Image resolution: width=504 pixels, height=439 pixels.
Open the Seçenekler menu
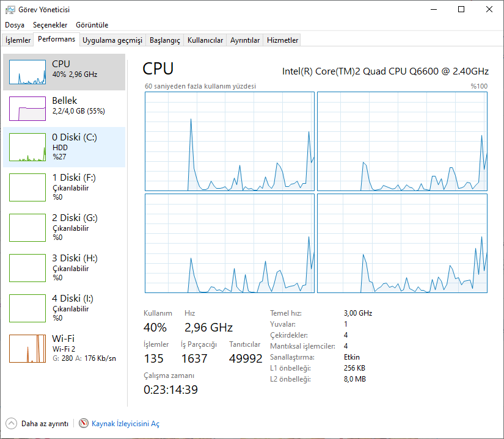pos(50,24)
